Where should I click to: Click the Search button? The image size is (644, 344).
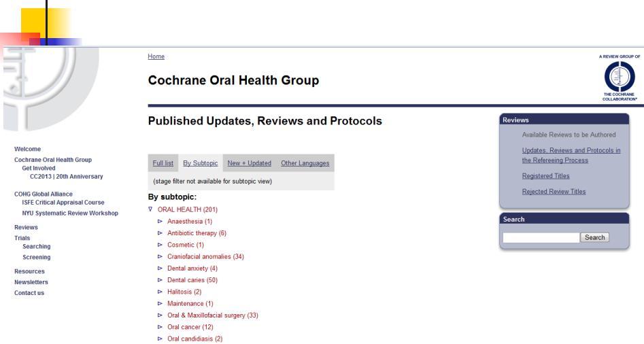[595, 237]
